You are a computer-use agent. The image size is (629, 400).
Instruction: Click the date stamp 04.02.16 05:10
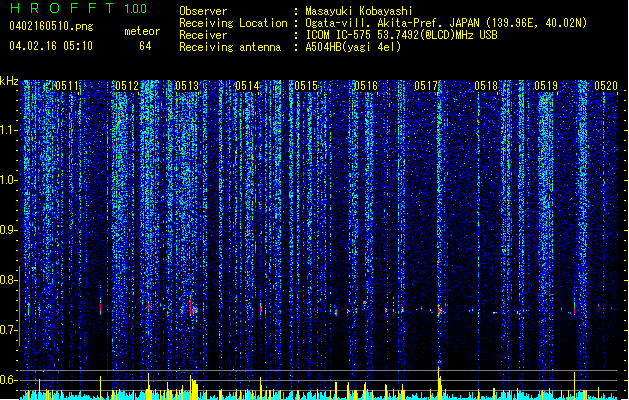click(51, 46)
